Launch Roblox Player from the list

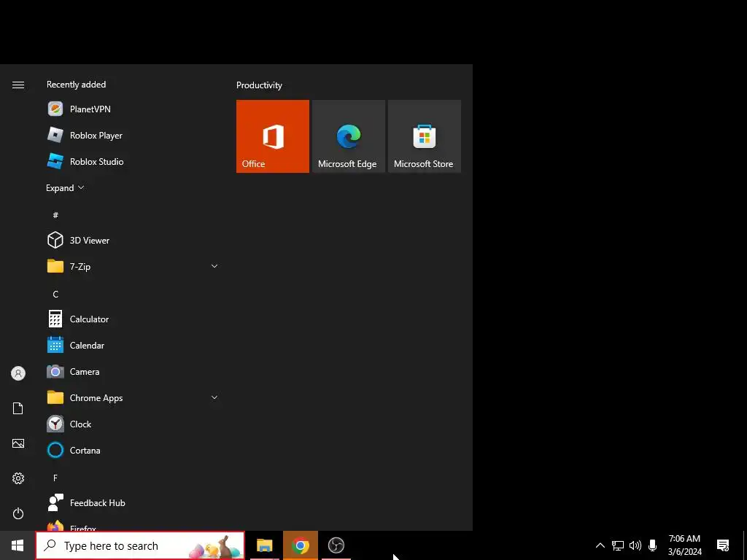(x=132, y=135)
